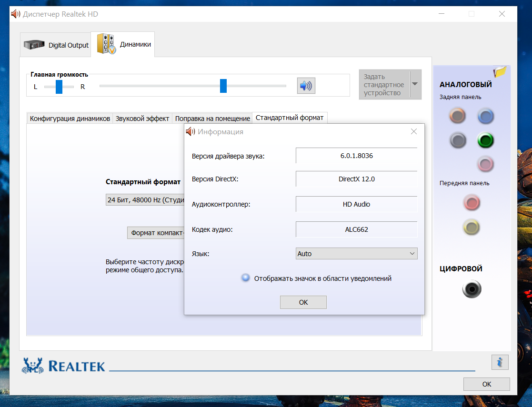Screen dimensions: 532x407
Task: Click the Аудиоконтроллер label
Action: 221,205
